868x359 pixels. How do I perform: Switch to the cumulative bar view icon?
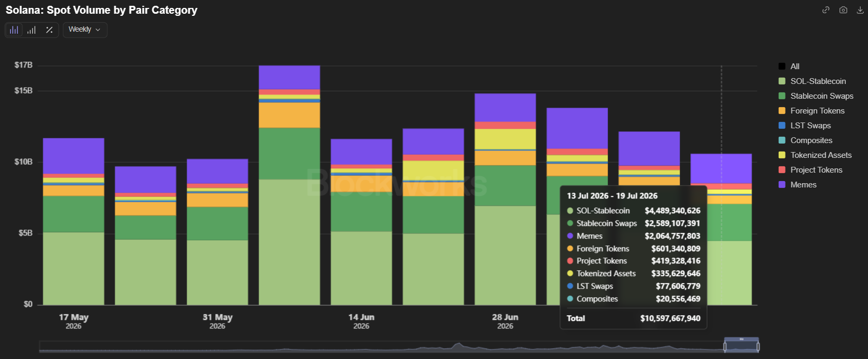(32, 30)
